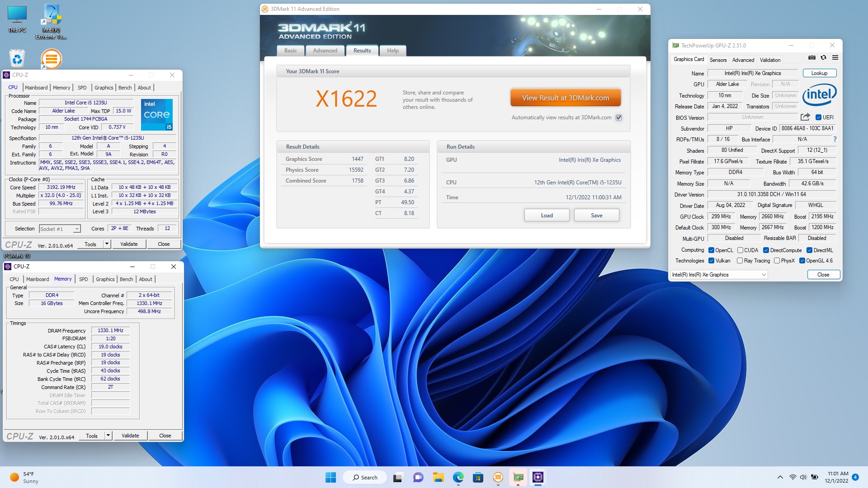Toggle Vulkan checkbox
Screen dimensions: 868x488
tap(711, 261)
